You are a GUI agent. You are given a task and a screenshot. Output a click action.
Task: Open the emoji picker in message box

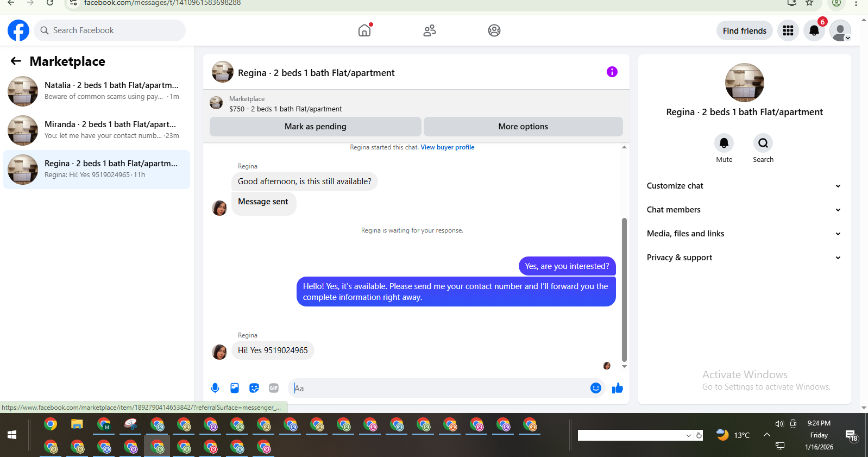[x=596, y=388]
